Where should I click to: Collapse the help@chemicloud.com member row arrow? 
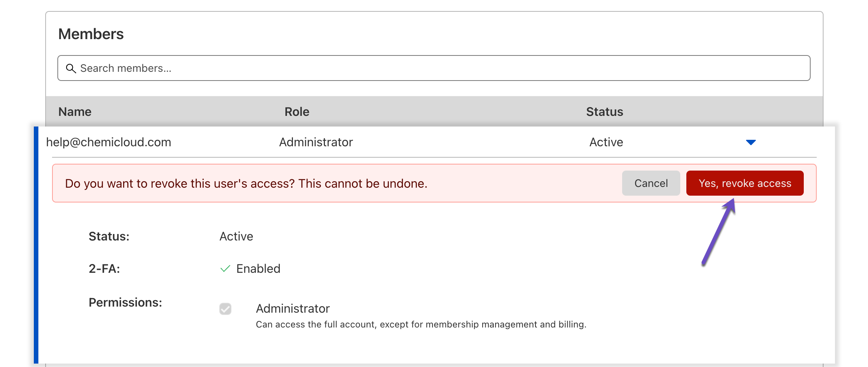pyautogui.click(x=751, y=142)
